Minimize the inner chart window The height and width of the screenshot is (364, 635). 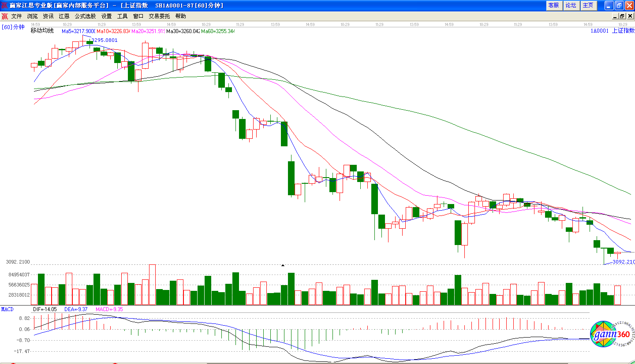coord(616,16)
